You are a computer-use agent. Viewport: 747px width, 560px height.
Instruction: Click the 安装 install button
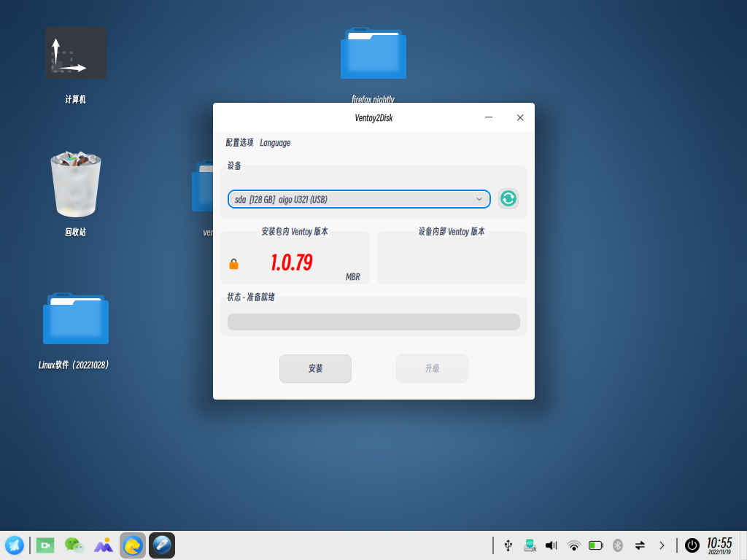(x=315, y=368)
